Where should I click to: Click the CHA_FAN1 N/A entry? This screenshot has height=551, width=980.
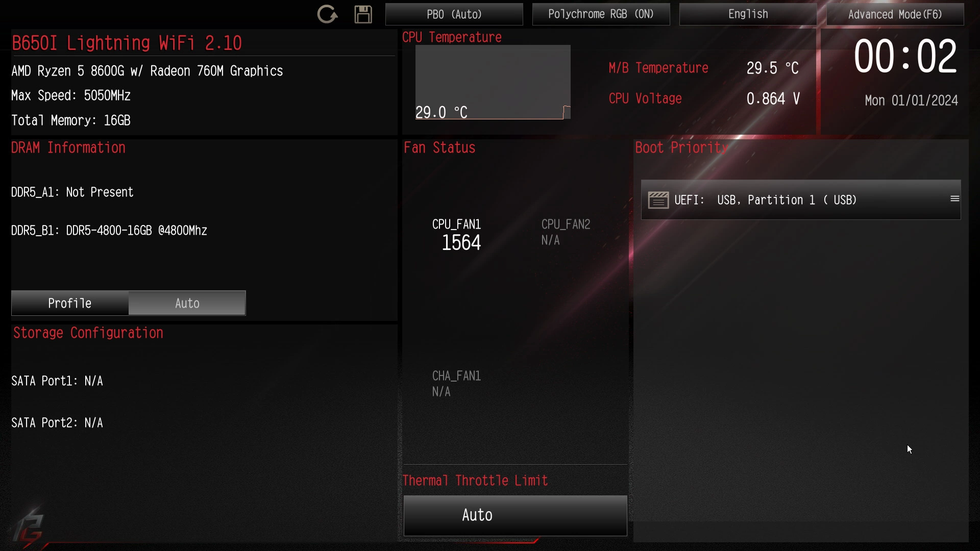pos(456,384)
